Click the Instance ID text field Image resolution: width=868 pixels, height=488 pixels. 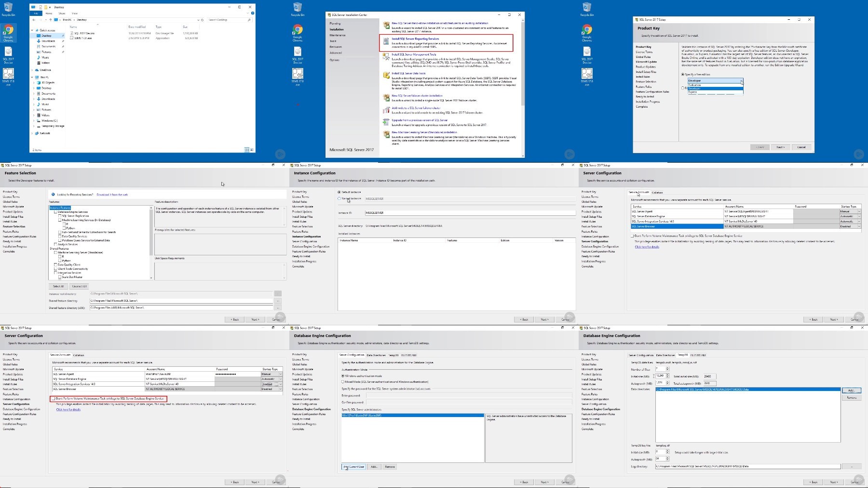pyautogui.click(x=470, y=213)
